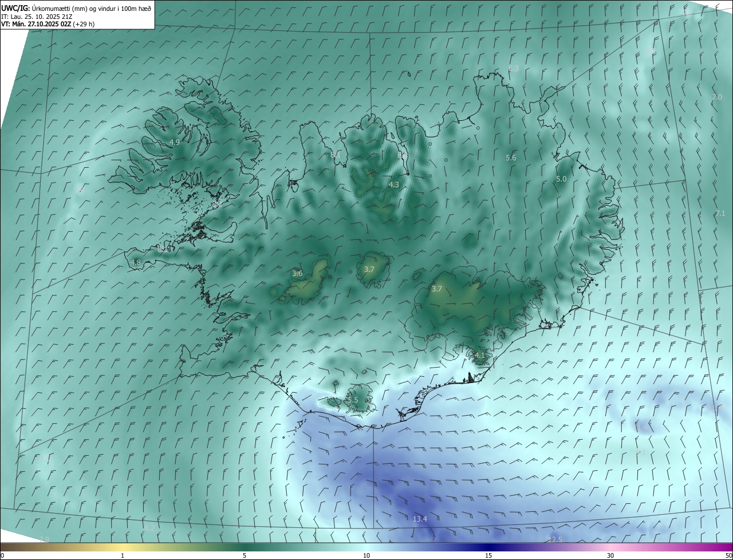Click the 4.9 value over the Westfjords

coord(175,142)
